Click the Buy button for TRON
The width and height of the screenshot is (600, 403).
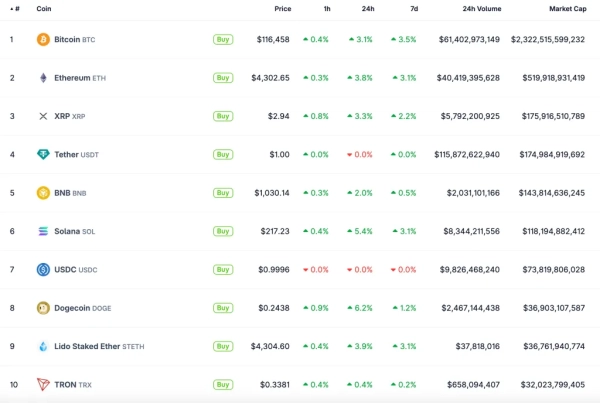click(x=223, y=384)
